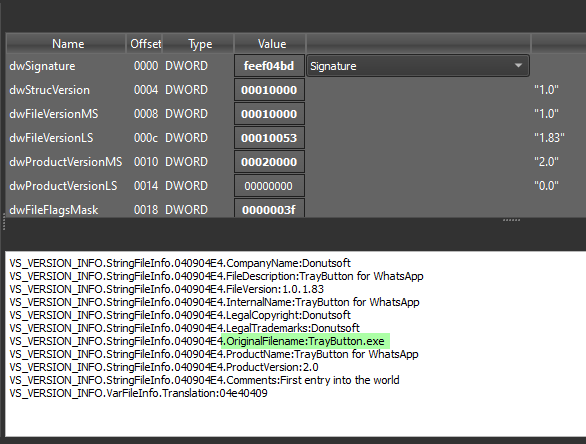Edit the dwProductVersionLS value 00000000

(x=269, y=186)
